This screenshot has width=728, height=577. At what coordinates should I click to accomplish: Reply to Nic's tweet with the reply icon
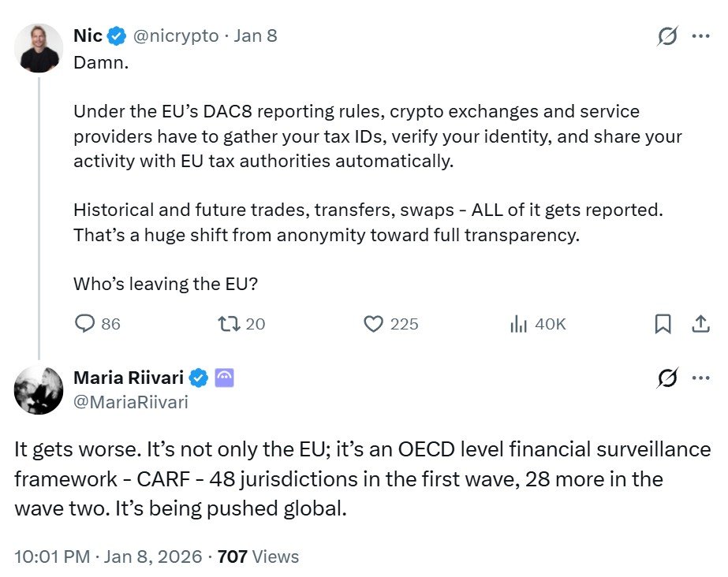tap(84, 324)
